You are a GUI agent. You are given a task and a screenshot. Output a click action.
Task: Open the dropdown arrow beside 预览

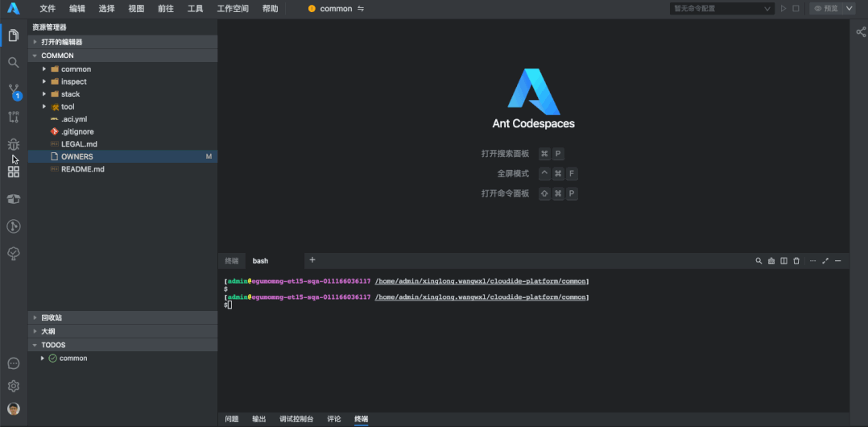click(849, 9)
